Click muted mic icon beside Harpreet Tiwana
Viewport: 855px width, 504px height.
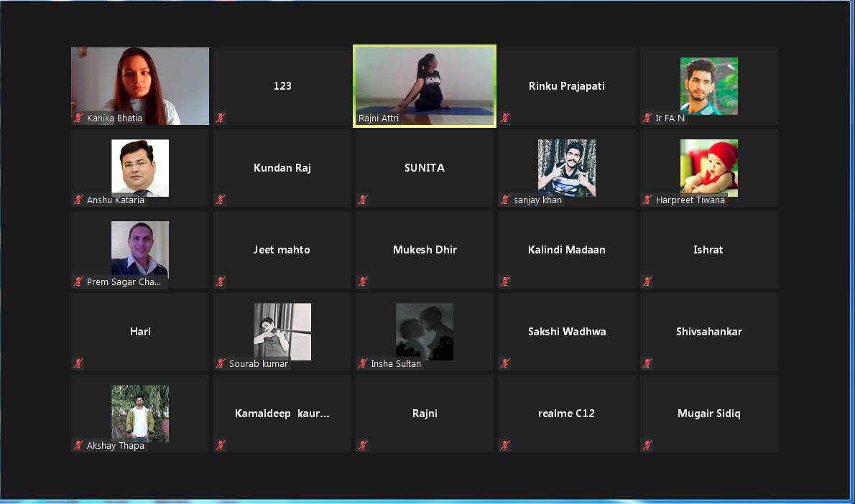(647, 200)
